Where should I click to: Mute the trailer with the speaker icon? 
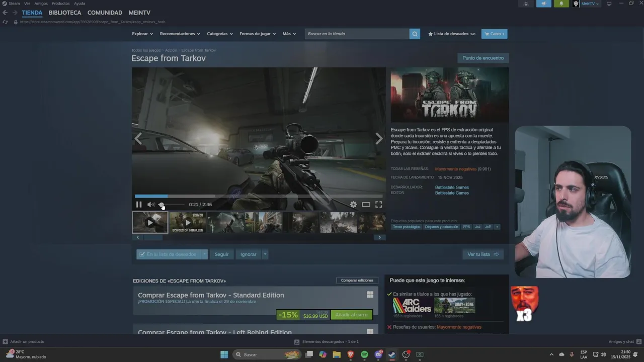[150, 205]
